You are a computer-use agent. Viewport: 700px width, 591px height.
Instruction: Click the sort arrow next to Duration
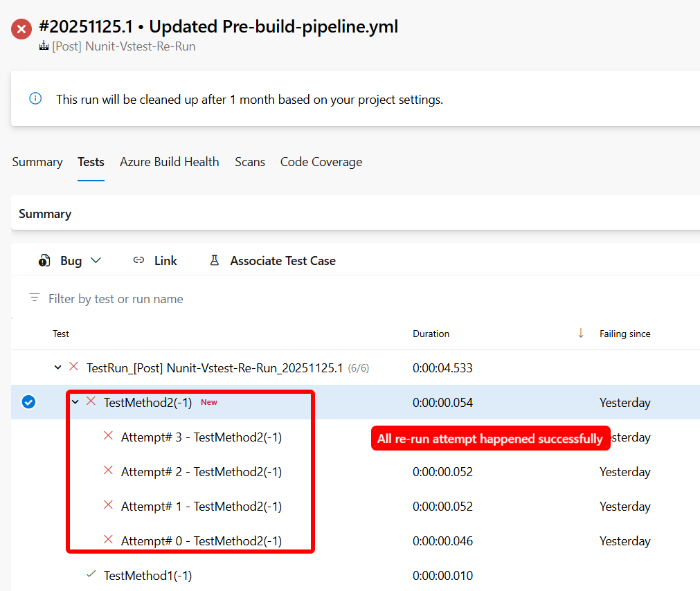click(x=580, y=334)
